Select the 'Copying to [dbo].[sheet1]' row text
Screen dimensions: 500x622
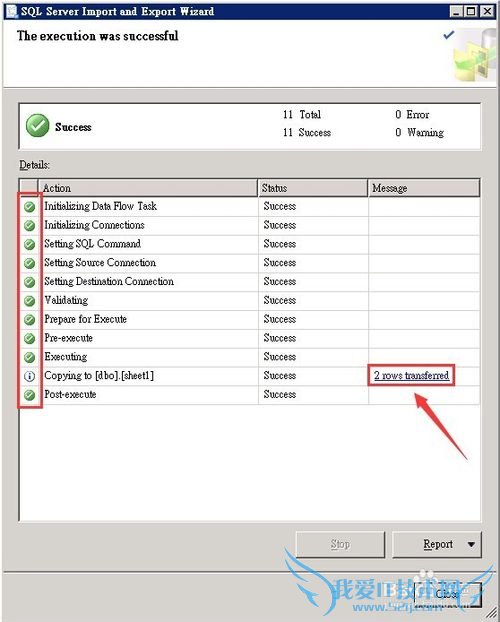(99, 376)
